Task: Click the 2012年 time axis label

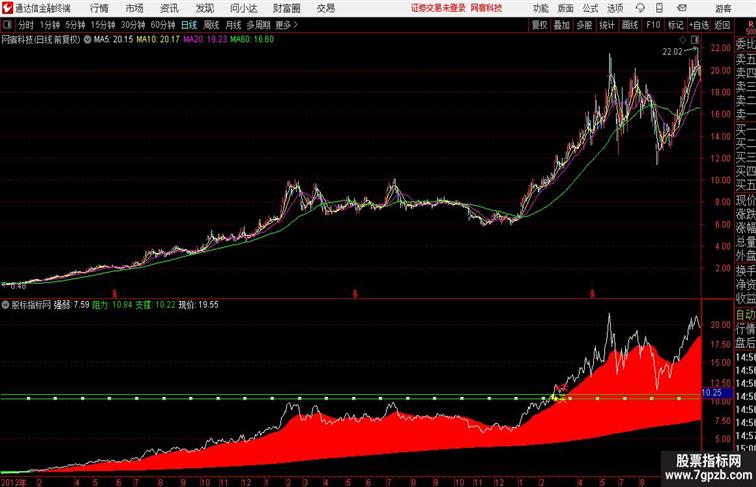Action: pos(14,482)
